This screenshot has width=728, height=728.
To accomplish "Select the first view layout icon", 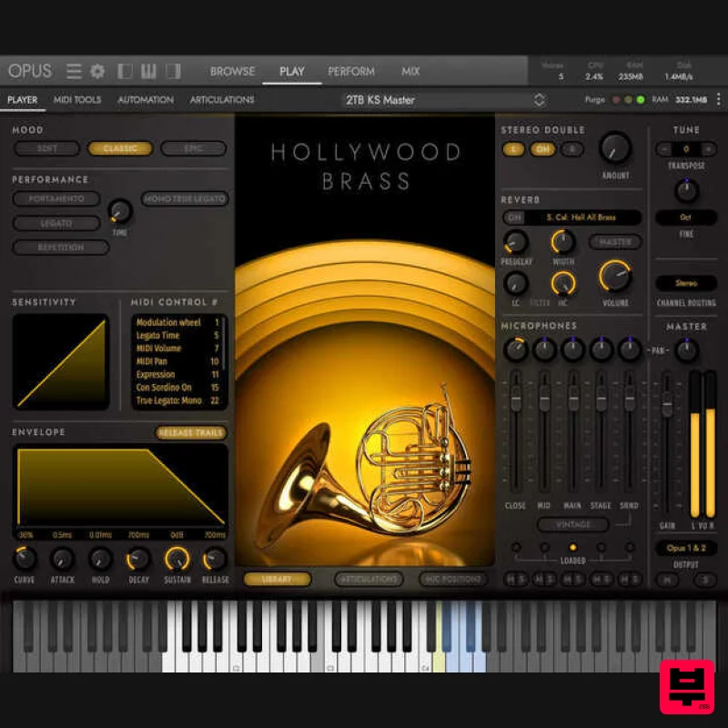I will point(123,71).
